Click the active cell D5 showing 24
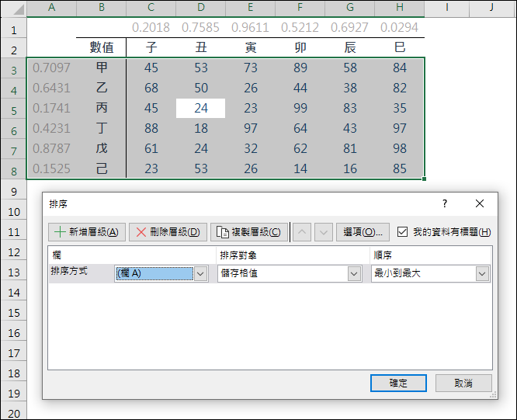 pos(201,108)
